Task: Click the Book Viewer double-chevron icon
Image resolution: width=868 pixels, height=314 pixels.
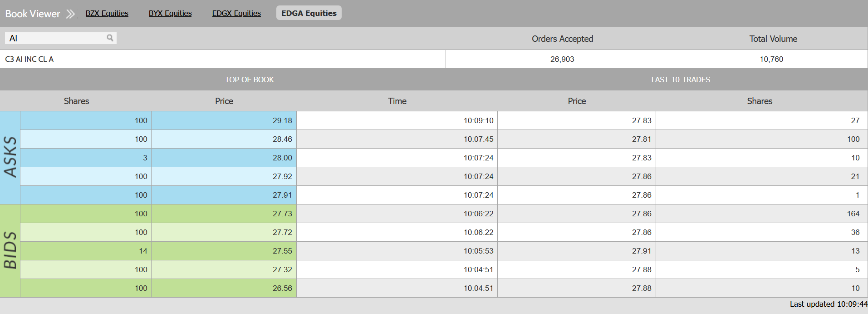Action: pyautogui.click(x=70, y=14)
